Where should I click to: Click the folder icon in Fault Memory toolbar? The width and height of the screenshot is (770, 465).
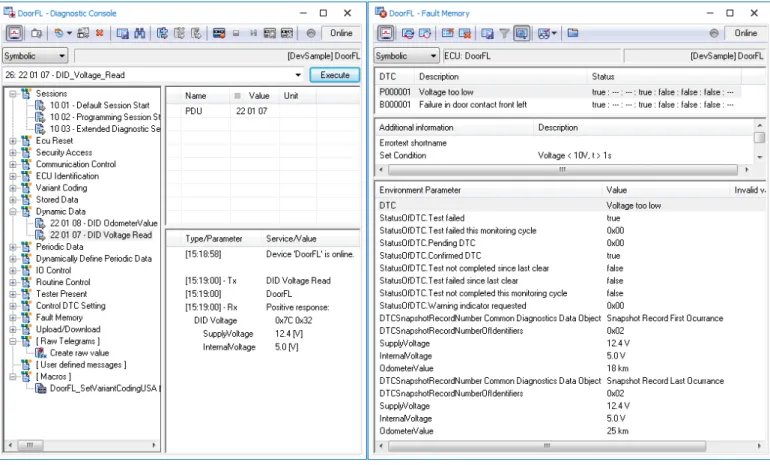(x=573, y=33)
